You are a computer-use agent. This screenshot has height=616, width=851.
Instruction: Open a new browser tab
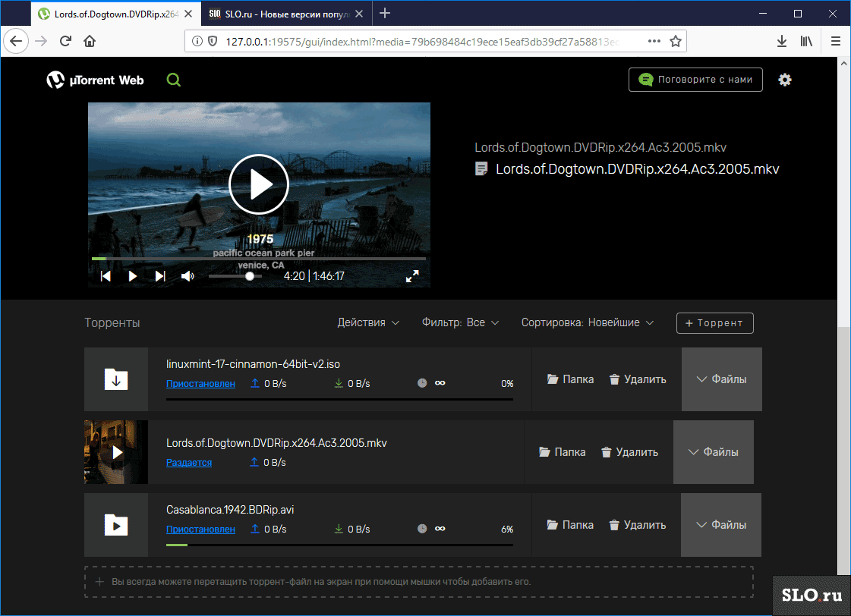(x=385, y=14)
